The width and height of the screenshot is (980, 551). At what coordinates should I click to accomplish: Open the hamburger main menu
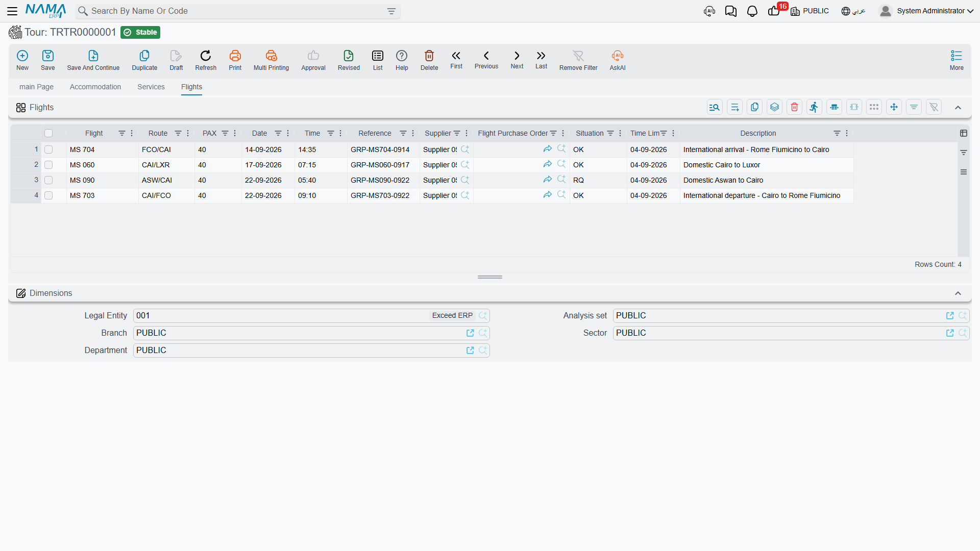pyautogui.click(x=12, y=11)
